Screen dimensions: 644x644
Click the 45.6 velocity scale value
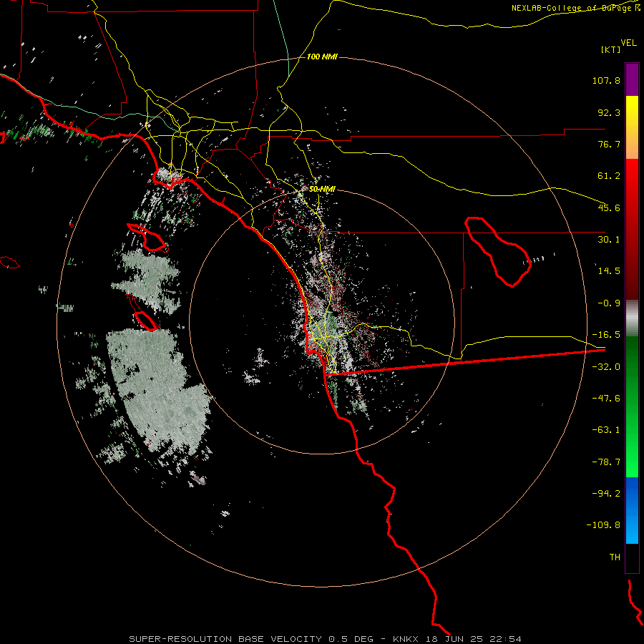[609, 208]
